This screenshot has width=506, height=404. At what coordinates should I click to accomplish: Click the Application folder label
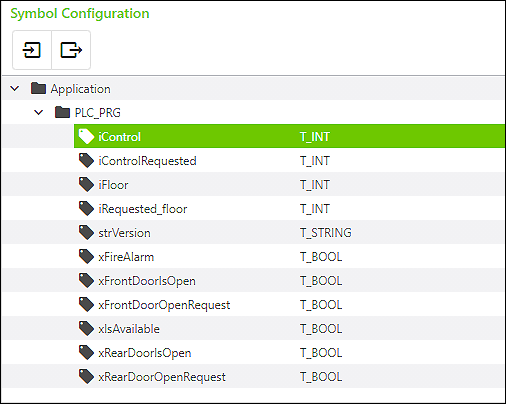pos(80,89)
